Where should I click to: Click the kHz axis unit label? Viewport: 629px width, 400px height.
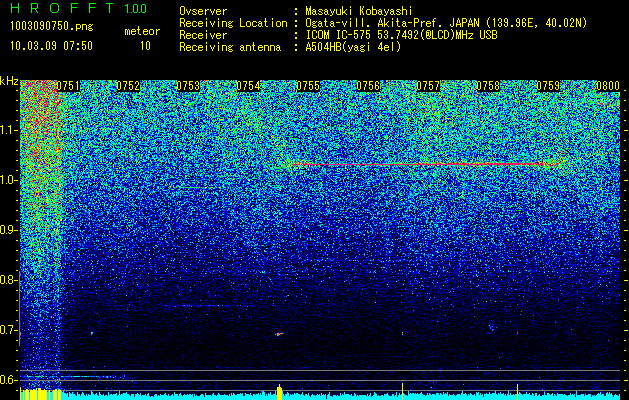[10, 81]
